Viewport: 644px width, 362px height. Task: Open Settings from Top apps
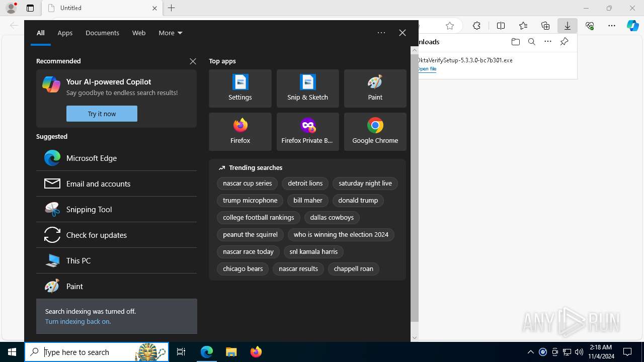(240, 88)
